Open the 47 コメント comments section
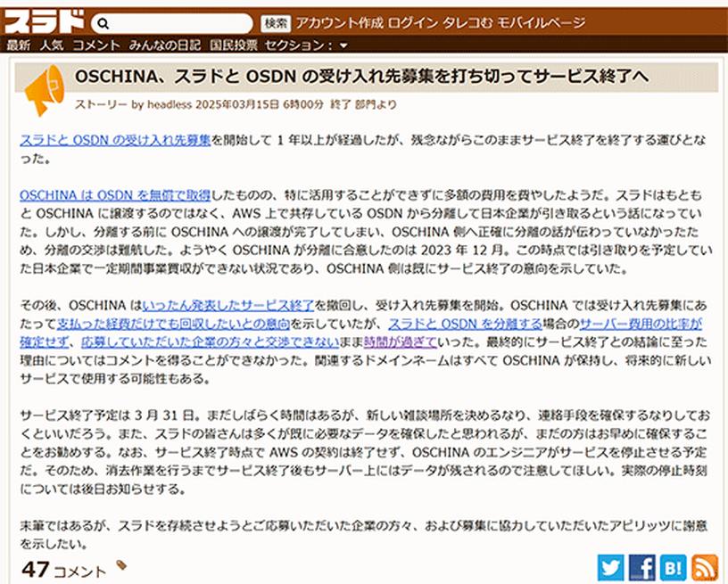This screenshot has height=584, width=728. [x=63, y=570]
